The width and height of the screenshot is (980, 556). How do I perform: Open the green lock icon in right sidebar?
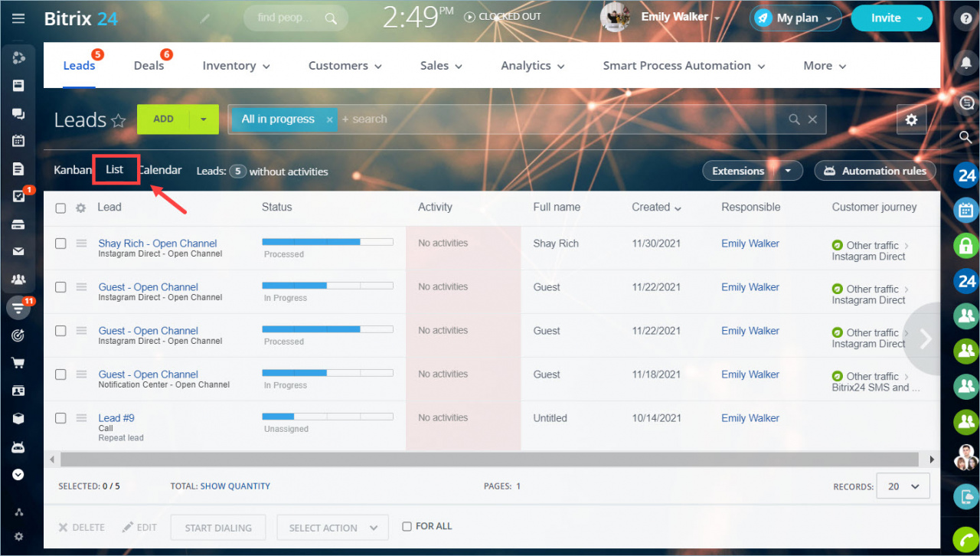pyautogui.click(x=966, y=246)
